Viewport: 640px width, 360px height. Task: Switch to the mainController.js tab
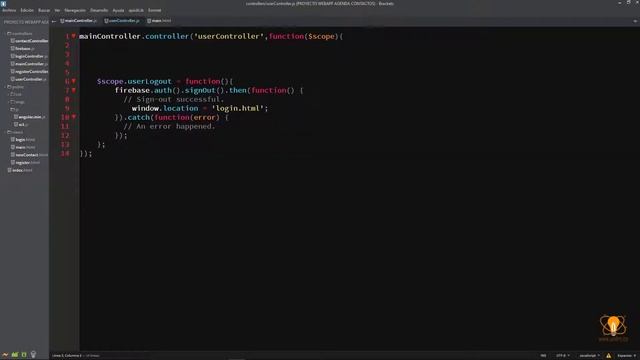click(79, 20)
